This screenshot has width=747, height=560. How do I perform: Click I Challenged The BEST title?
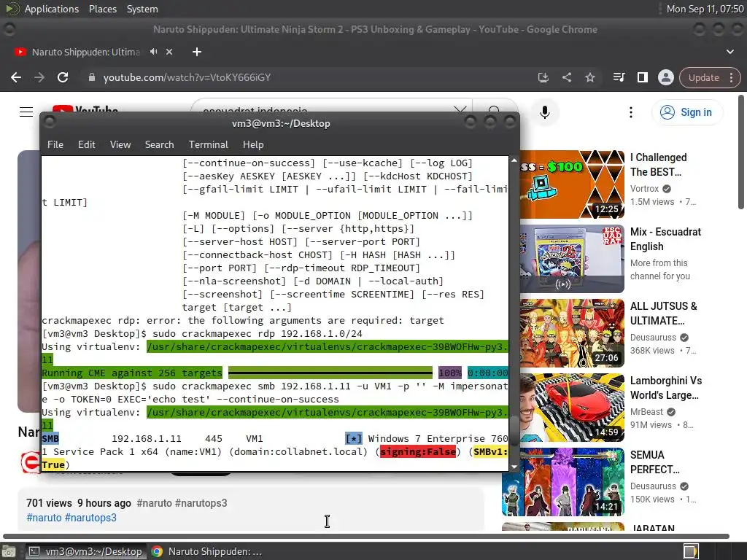click(659, 164)
